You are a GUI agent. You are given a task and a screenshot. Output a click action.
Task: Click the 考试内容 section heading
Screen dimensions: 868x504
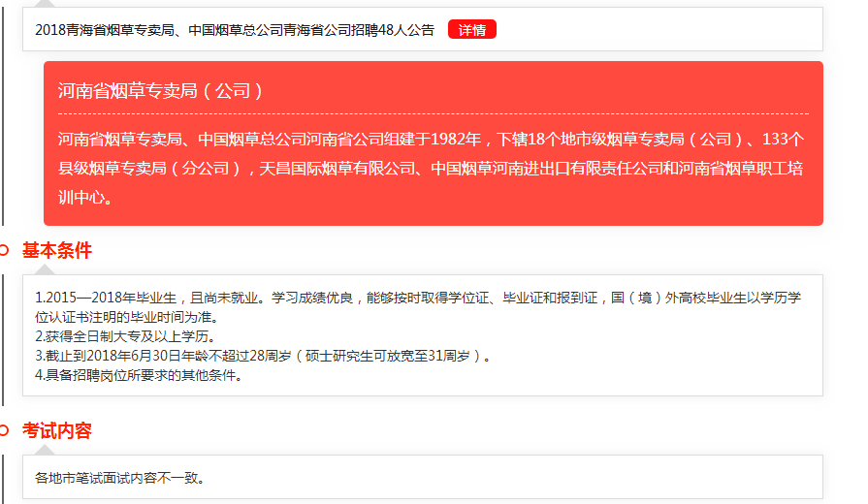[x=57, y=430]
